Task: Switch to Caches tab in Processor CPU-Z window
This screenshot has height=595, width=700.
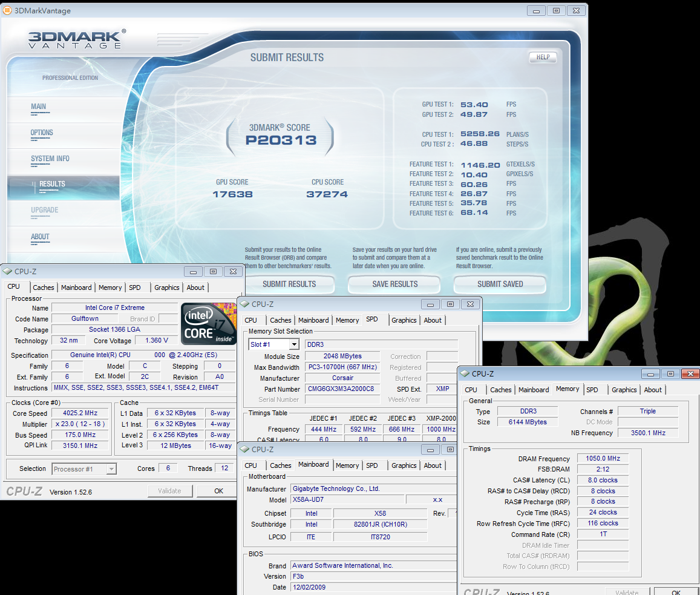Action: click(x=44, y=288)
